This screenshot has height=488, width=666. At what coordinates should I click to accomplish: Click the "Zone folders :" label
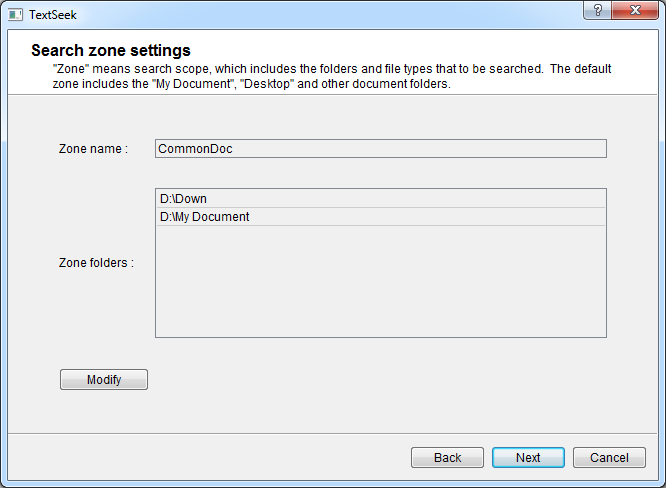tap(96, 263)
